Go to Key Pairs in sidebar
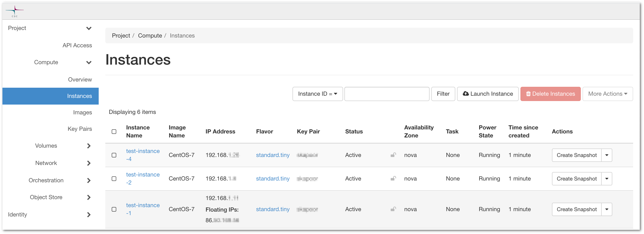The image size is (644, 234). (79, 129)
